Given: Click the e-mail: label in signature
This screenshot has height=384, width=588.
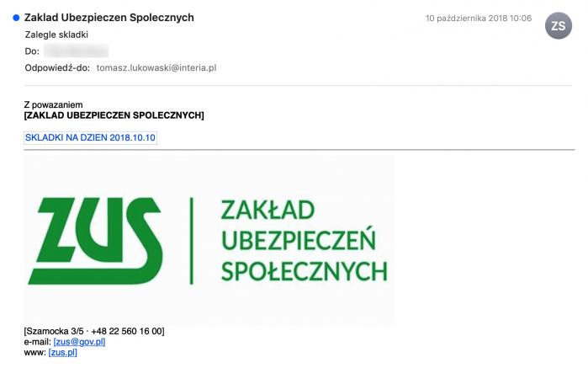Looking at the screenshot, I should click(x=38, y=342).
